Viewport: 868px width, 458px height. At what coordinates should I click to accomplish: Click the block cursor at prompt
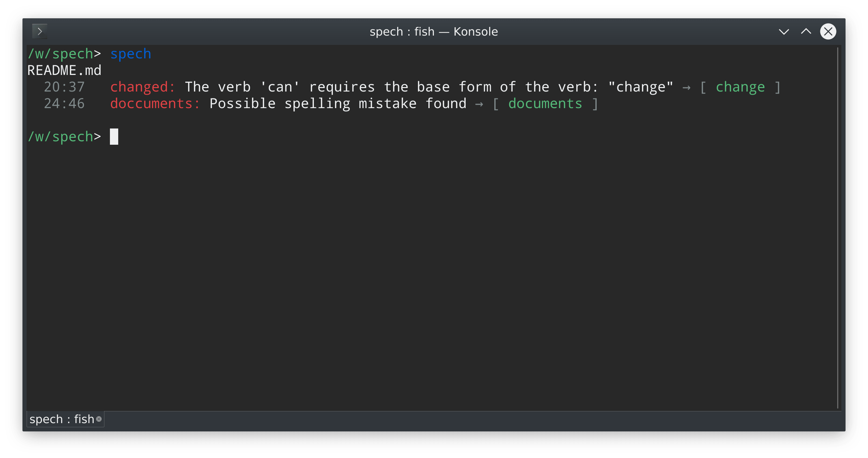[114, 137]
